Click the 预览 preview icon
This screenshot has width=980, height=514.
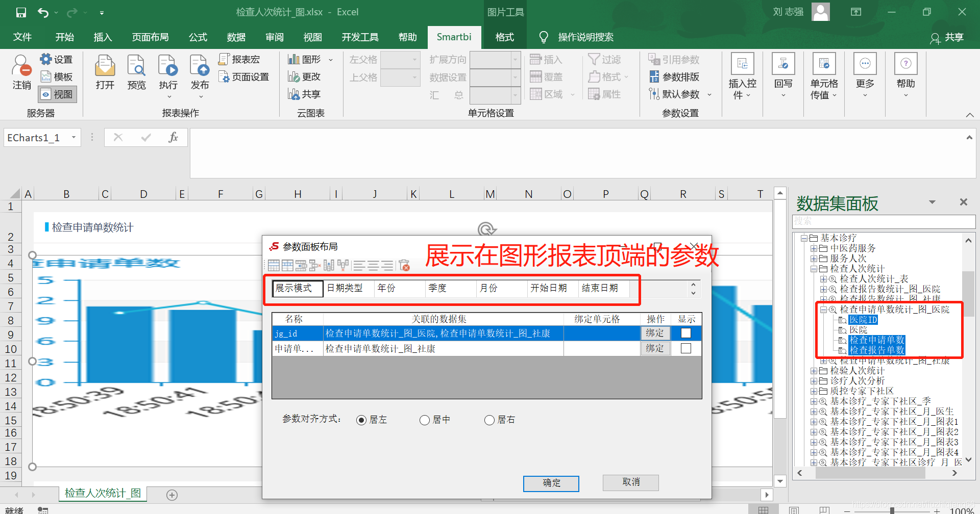(136, 65)
